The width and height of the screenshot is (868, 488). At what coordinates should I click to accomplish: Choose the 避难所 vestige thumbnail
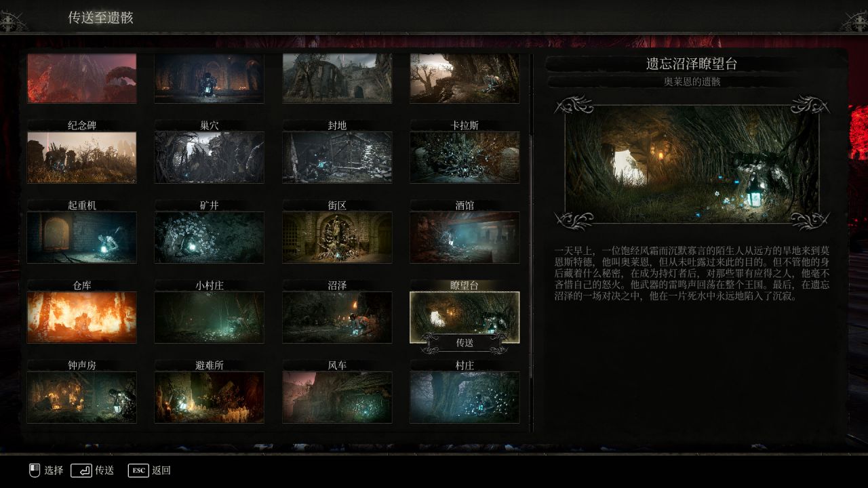click(210, 397)
